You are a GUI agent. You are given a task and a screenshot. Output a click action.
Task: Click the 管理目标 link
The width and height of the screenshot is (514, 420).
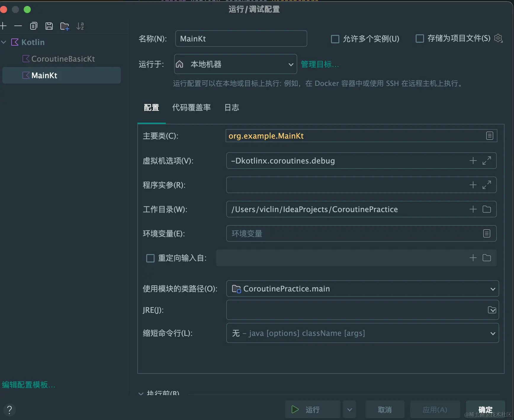[x=320, y=64]
